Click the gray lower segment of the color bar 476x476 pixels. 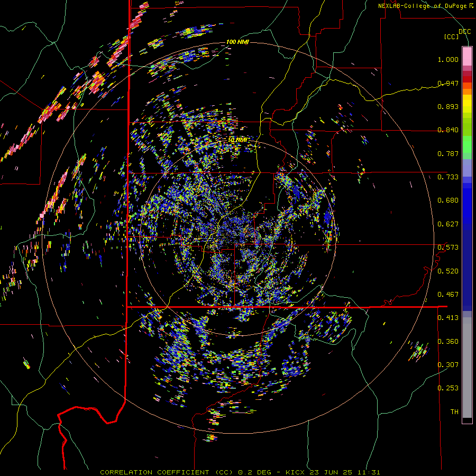(x=467, y=368)
